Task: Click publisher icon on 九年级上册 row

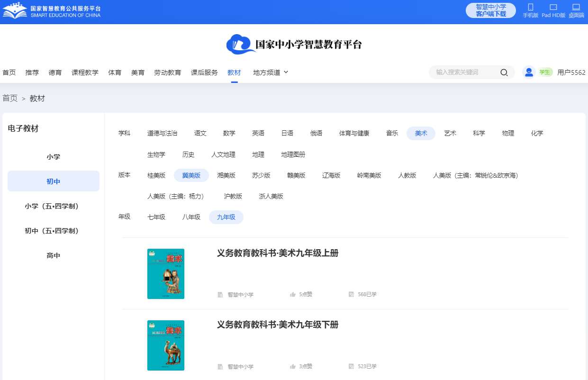Action: tap(220, 295)
